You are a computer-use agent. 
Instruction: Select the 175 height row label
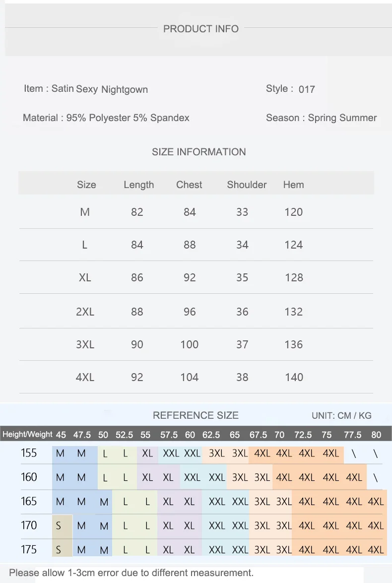(29, 550)
